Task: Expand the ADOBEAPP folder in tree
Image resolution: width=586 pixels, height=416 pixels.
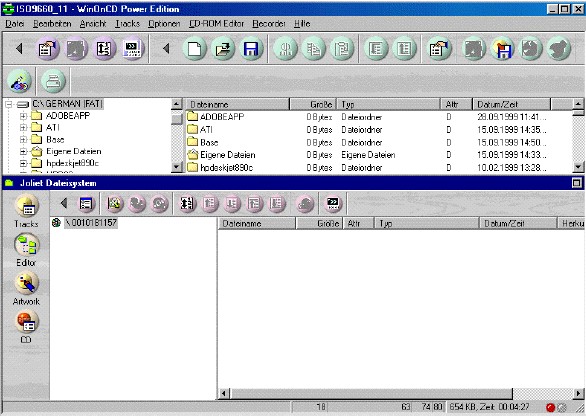Action: coord(23,116)
